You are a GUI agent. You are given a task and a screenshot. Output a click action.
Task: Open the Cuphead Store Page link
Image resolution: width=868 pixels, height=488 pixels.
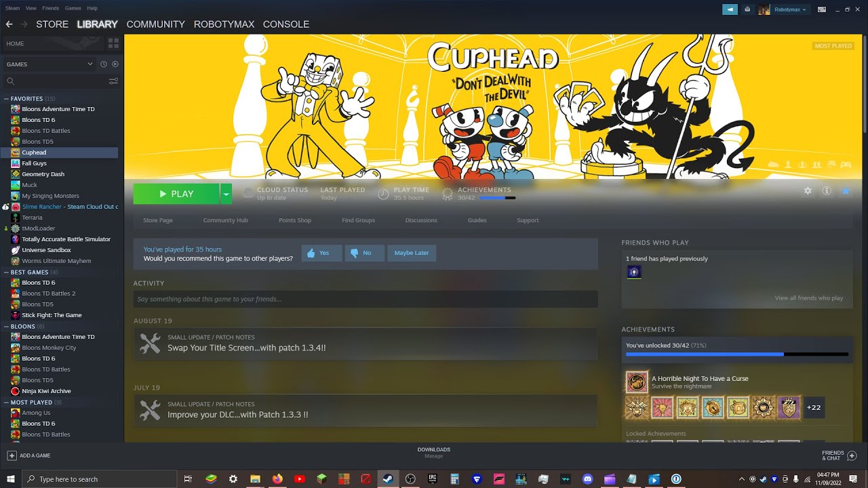click(x=158, y=220)
